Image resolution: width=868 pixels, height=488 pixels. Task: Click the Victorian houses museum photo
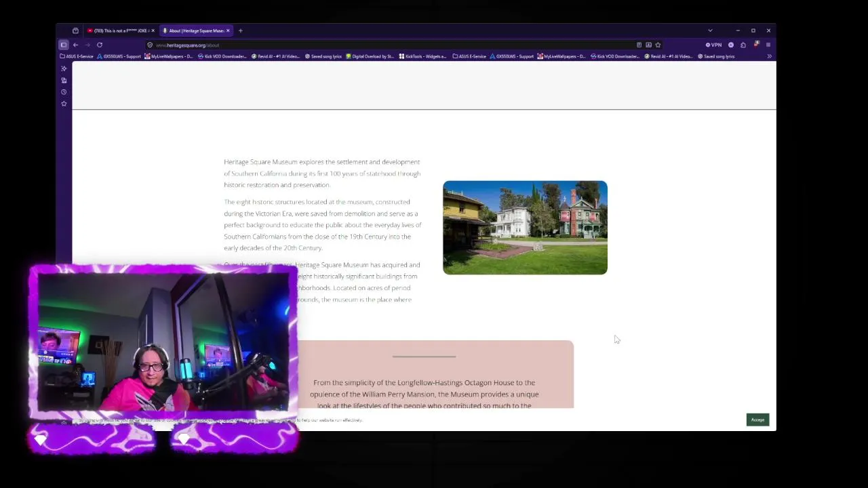(525, 228)
